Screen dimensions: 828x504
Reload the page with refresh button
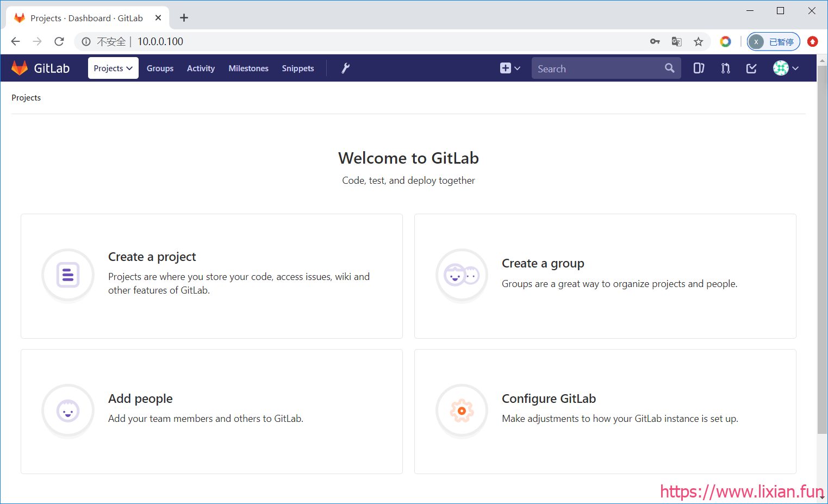tap(59, 42)
